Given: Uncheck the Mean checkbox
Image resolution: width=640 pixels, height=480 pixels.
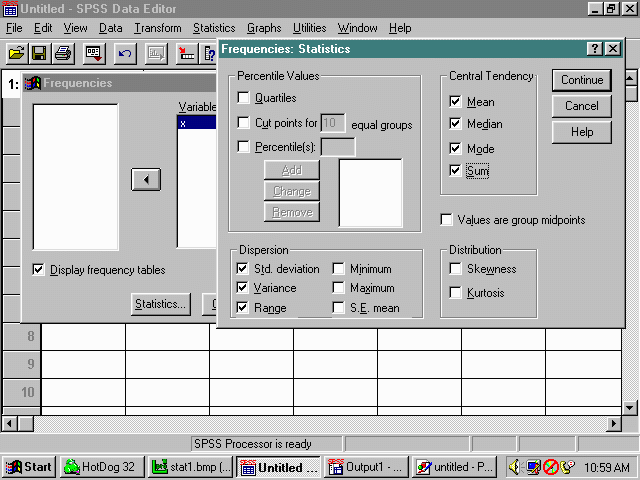Looking at the screenshot, I should click(455, 101).
